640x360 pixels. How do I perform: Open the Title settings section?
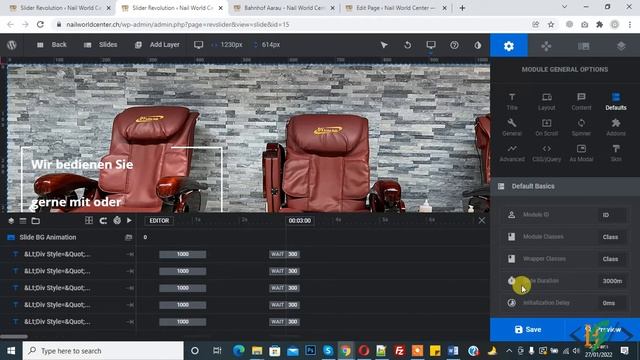coord(512,101)
